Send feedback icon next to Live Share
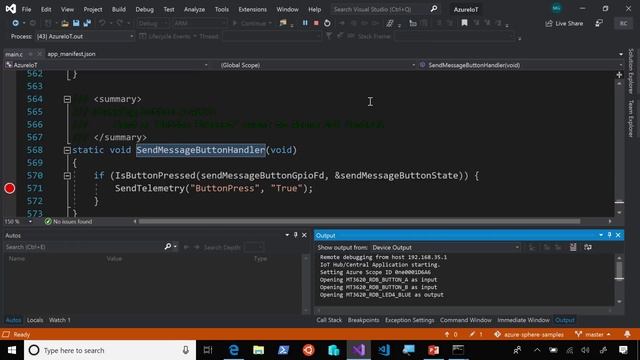 pyautogui.click(x=599, y=23)
